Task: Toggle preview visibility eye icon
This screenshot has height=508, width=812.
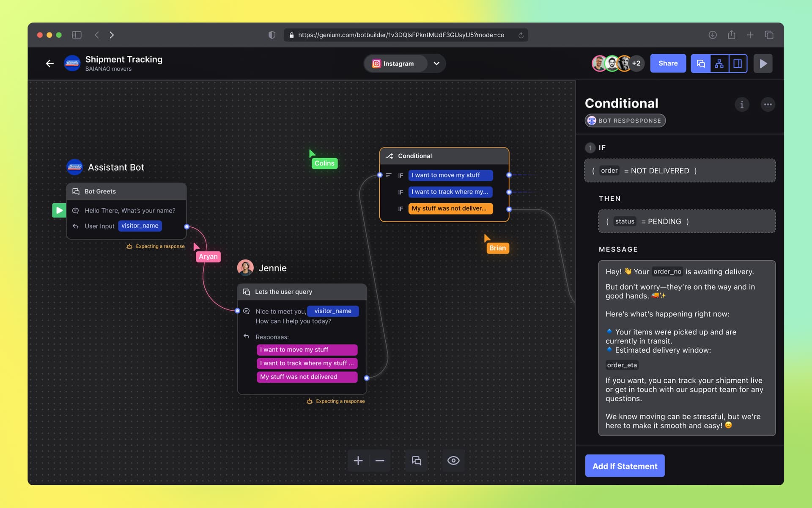Action: tap(453, 461)
